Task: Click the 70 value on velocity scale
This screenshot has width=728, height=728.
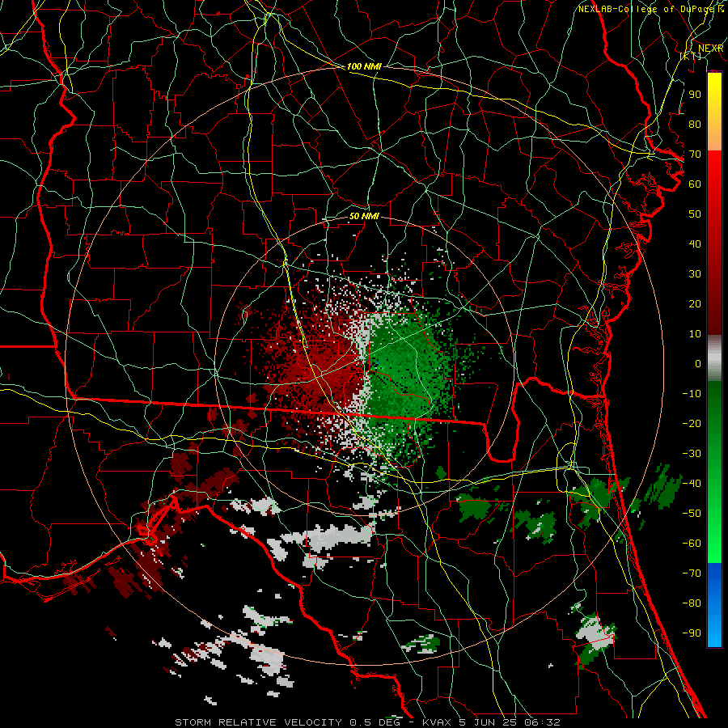Action: coord(695,154)
